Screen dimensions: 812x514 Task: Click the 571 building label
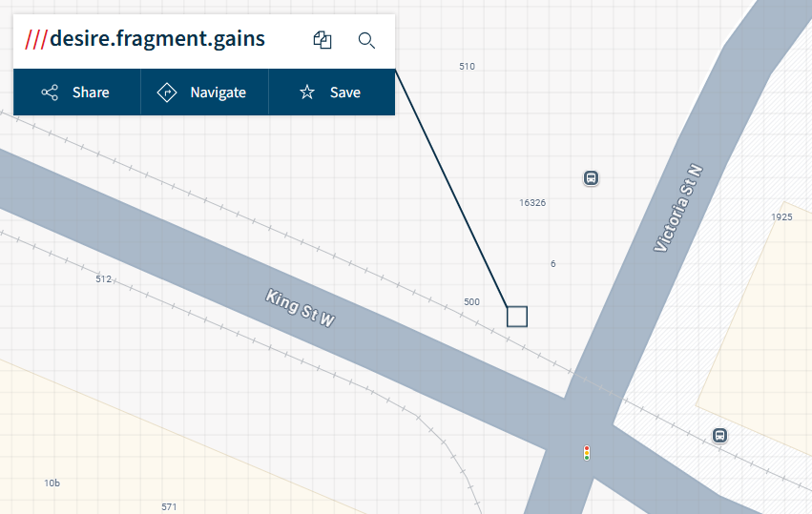pyautogui.click(x=169, y=506)
